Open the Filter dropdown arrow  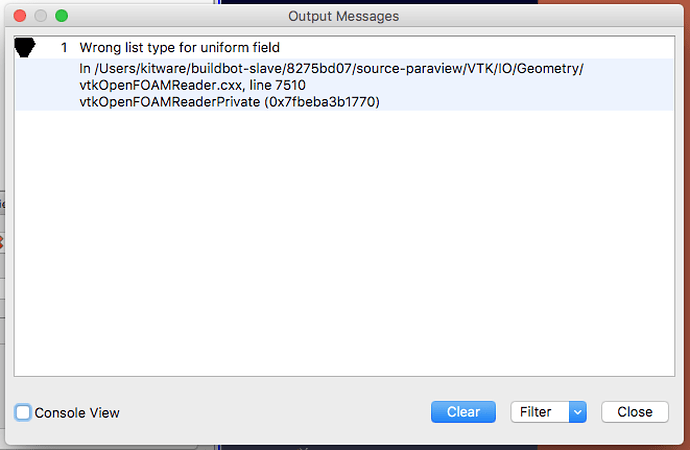pos(577,411)
